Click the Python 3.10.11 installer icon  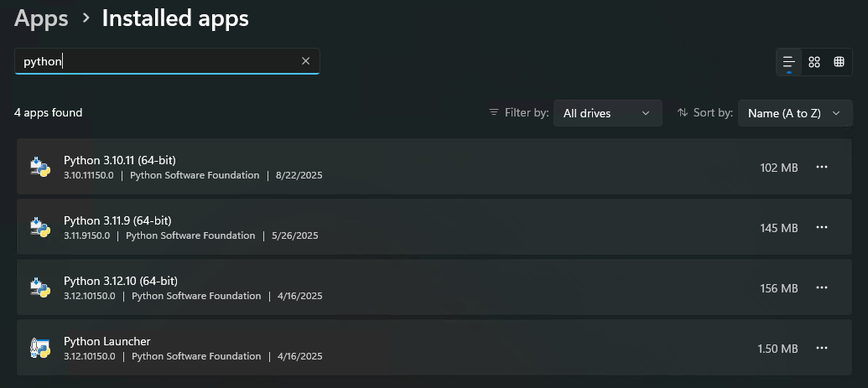coord(40,167)
